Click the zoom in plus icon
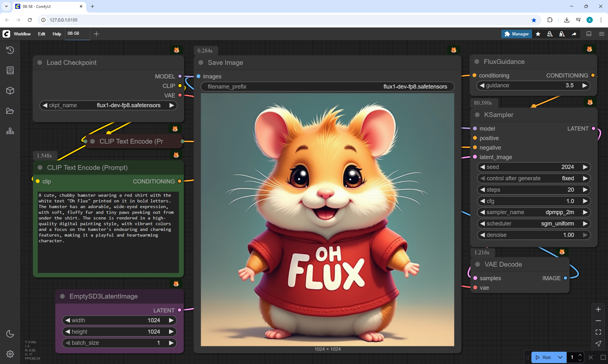 tap(598, 309)
